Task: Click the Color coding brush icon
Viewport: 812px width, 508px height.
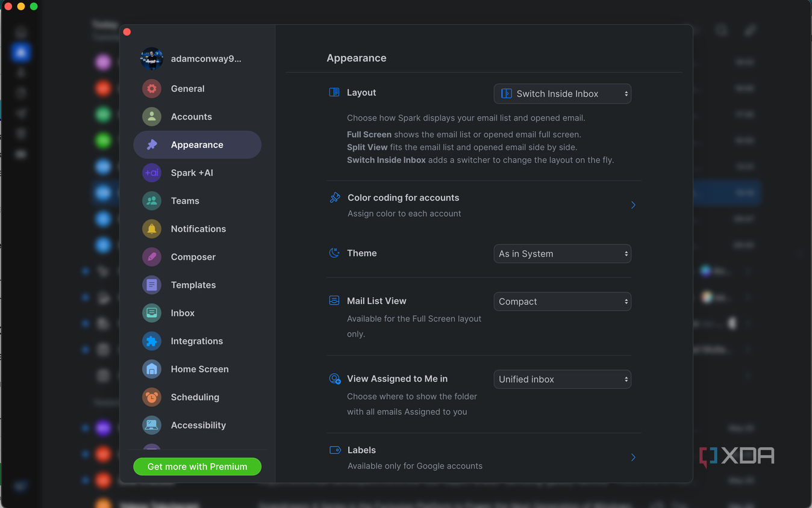Action: click(335, 197)
